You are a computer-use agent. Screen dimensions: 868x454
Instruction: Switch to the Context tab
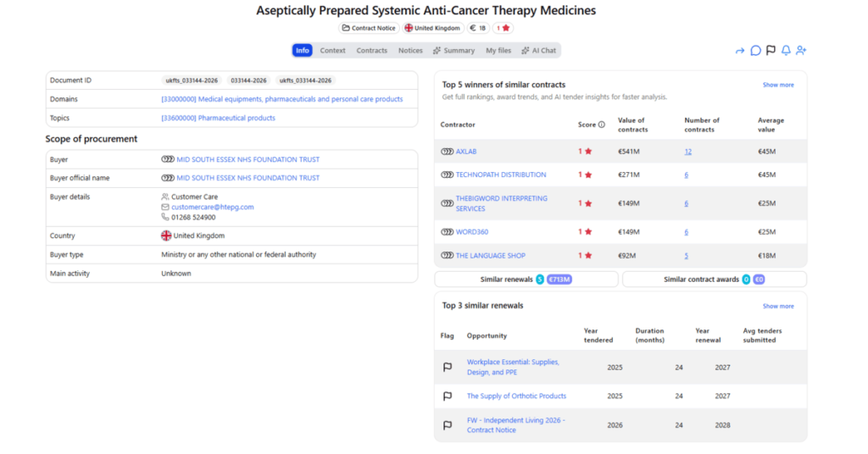(x=332, y=50)
